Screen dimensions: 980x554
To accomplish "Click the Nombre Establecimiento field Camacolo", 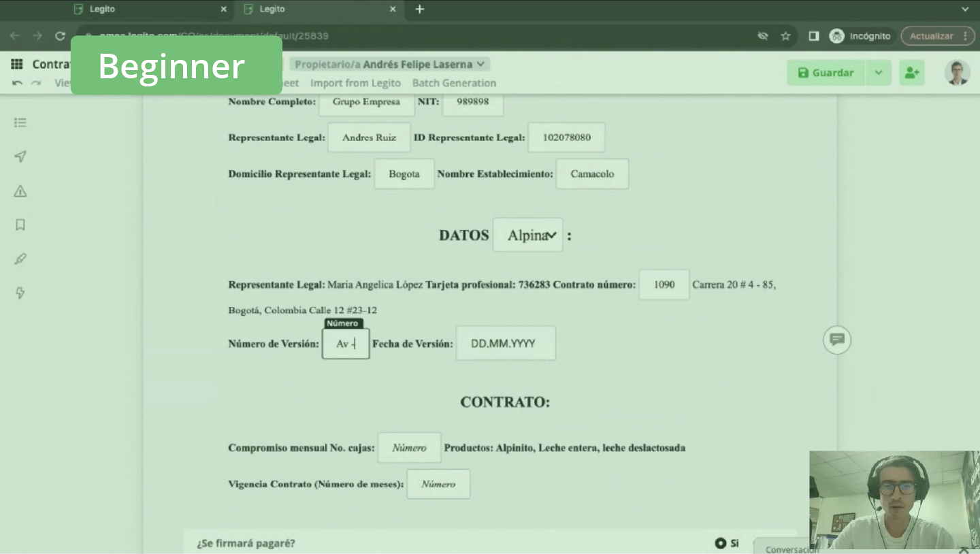I will tap(592, 174).
